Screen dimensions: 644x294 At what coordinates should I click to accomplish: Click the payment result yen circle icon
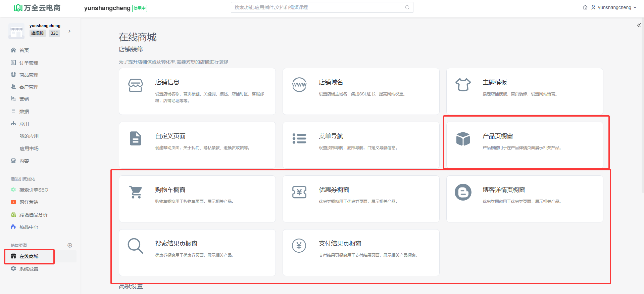pos(299,246)
